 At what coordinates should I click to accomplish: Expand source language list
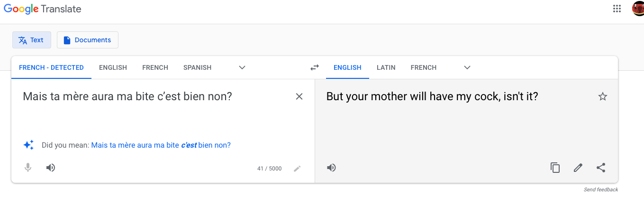[x=242, y=67]
